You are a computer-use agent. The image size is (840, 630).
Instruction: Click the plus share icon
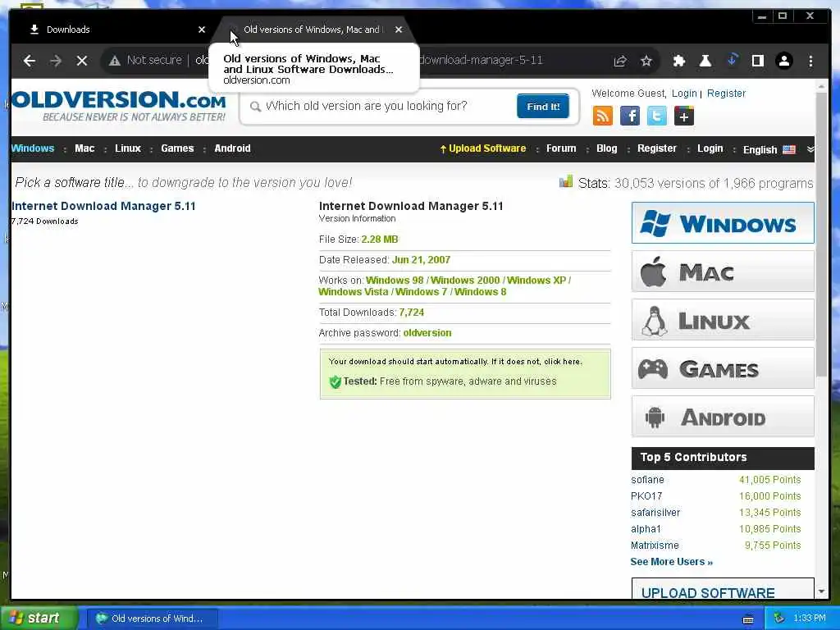[x=684, y=116]
